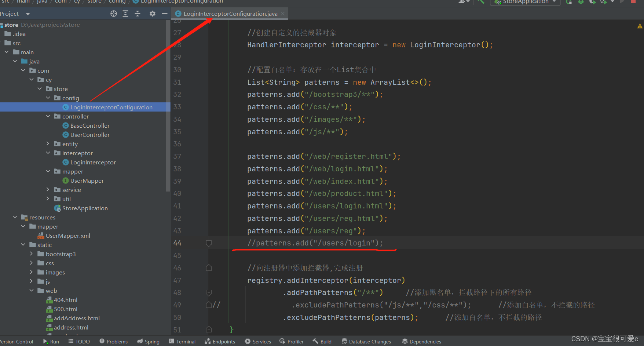
Task: Expand the util package
Action: [x=48, y=199]
